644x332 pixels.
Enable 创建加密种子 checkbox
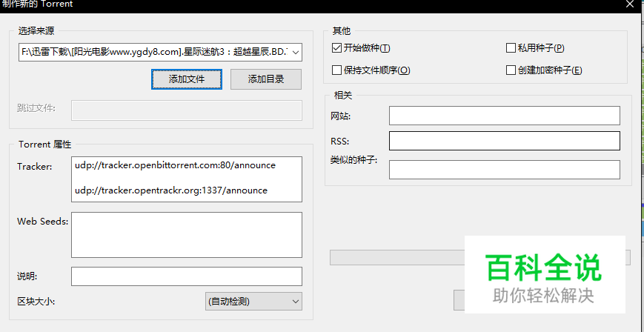tap(511, 70)
